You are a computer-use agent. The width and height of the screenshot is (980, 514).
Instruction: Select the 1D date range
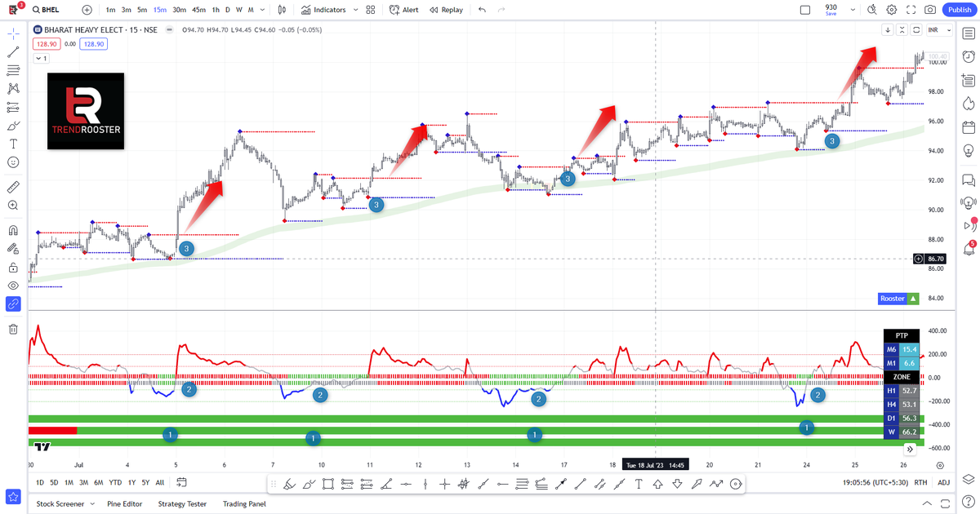point(40,482)
